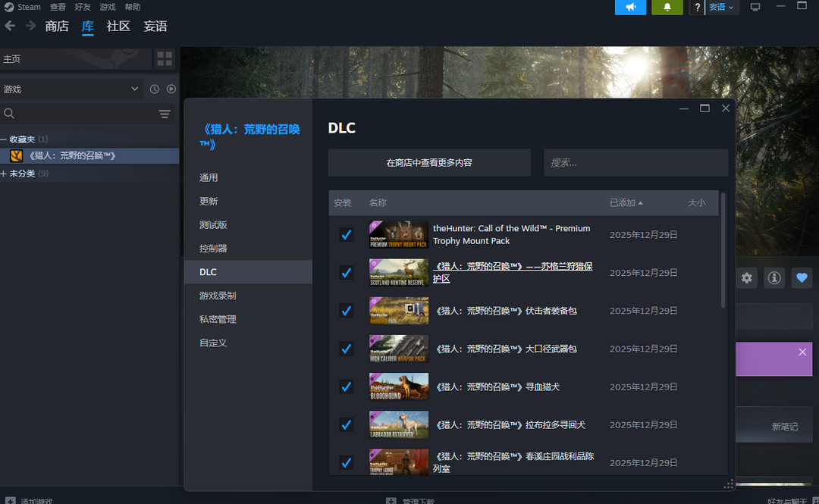Click the back navigation arrow
The height and width of the screenshot is (504, 819).
click(x=10, y=26)
